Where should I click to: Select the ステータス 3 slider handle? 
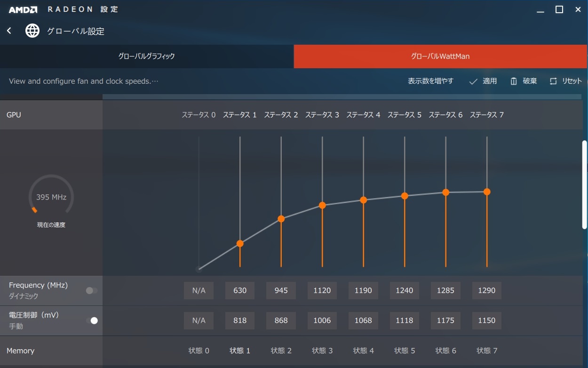(x=322, y=205)
